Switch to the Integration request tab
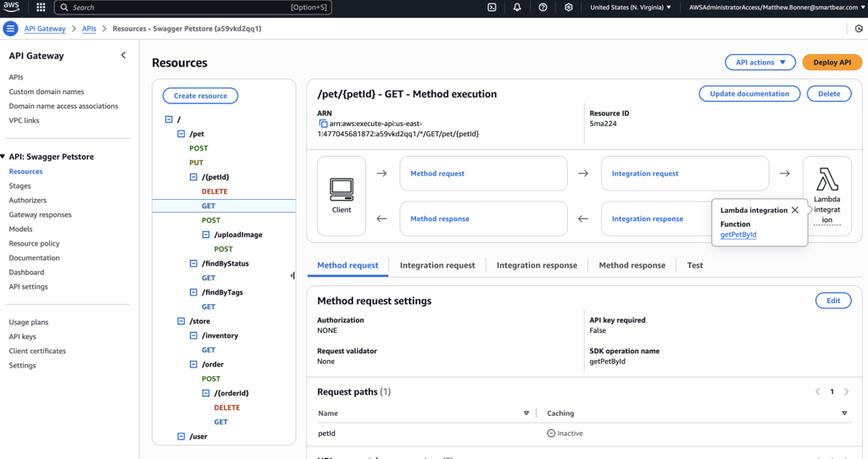868x459 pixels. (x=437, y=265)
